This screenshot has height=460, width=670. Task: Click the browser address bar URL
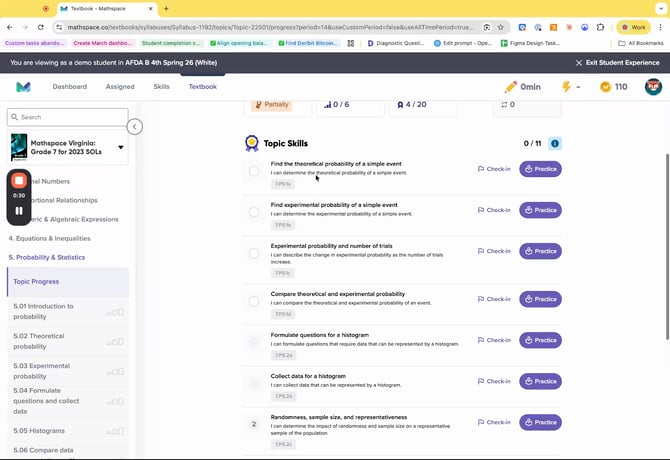click(x=270, y=27)
